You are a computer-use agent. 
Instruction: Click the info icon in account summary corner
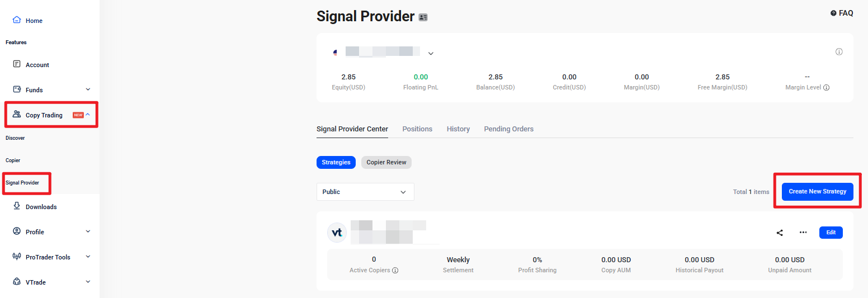click(839, 52)
